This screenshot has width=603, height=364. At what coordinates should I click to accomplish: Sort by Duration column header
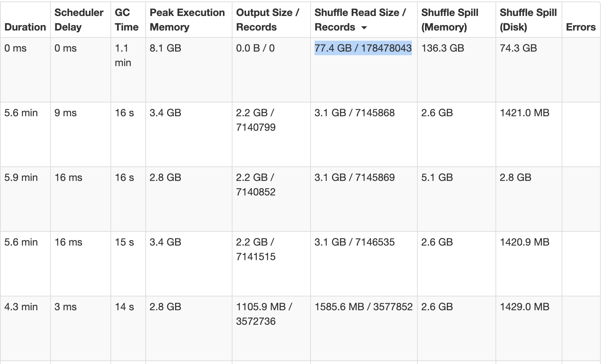coord(25,27)
